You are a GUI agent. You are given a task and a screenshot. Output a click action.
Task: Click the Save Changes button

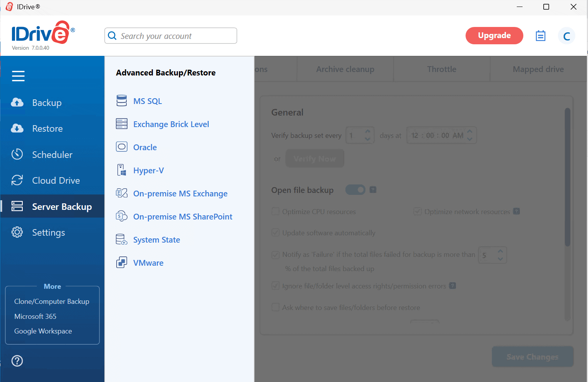533,357
